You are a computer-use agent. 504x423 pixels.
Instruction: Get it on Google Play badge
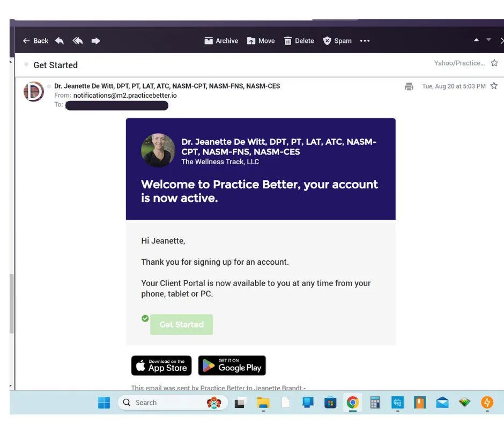232,366
